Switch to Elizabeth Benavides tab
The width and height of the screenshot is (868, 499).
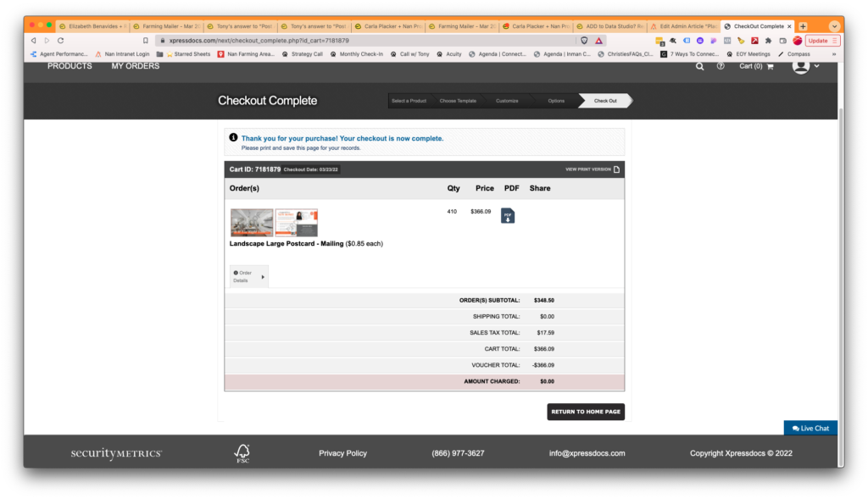[x=93, y=26]
